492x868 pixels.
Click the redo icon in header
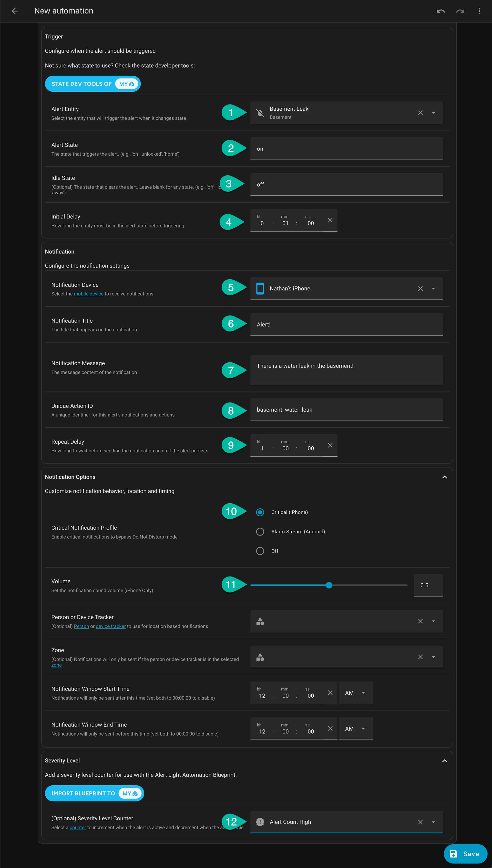point(460,11)
